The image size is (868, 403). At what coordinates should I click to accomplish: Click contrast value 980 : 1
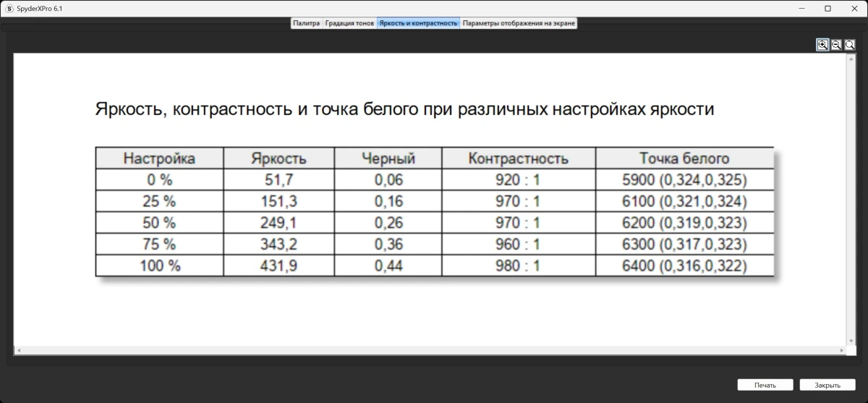[x=519, y=266]
